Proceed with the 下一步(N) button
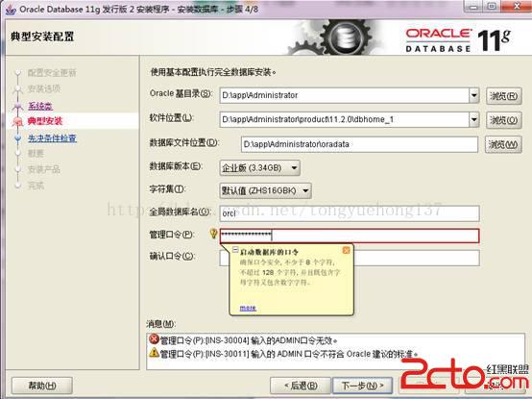532x399 pixels. click(362, 386)
